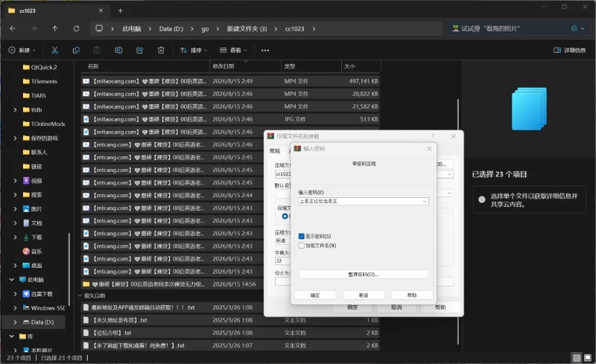Click 确定 in the 压缩文件名和参数 dialog
Image resolution: width=596 pixels, height=364 pixels.
click(x=352, y=307)
